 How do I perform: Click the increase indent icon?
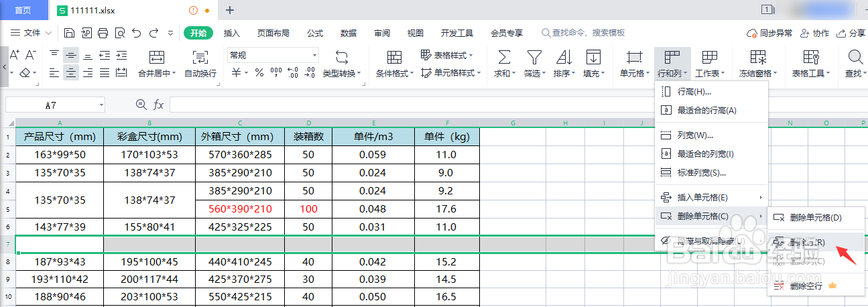pos(121,56)
